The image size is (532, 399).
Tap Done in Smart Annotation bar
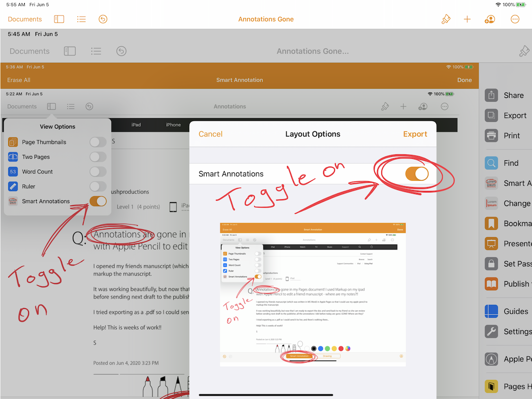click(464, 80)
